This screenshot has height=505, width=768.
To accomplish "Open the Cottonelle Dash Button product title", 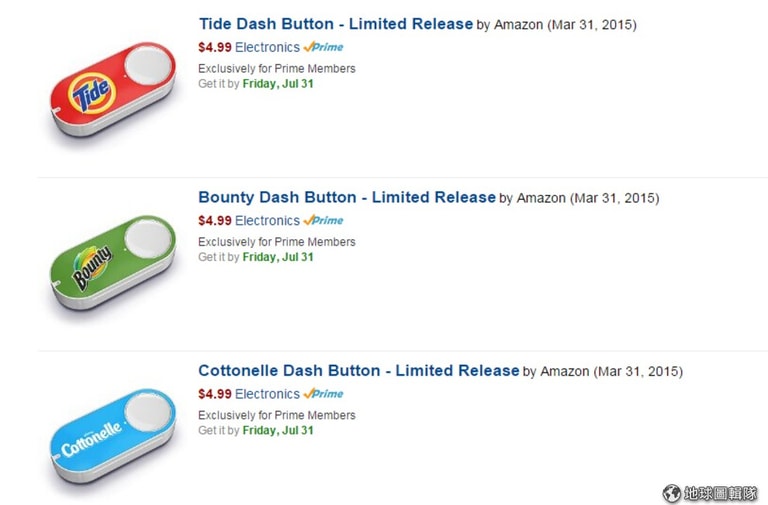I will (358, 371).
